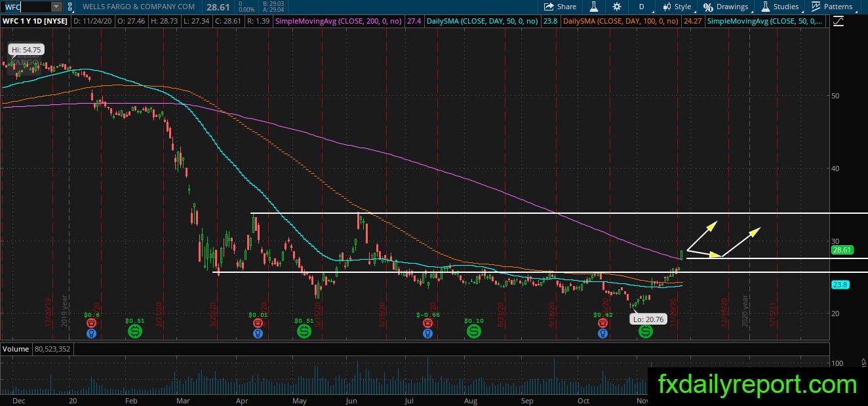Click blue conference call icon below $-0.66
The image size is (868, 406).
point(427,333)
